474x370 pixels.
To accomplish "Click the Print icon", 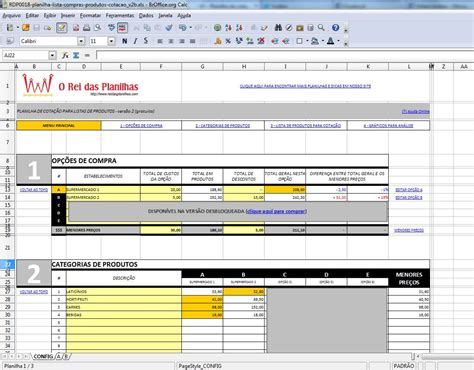I will click(87, 28).
